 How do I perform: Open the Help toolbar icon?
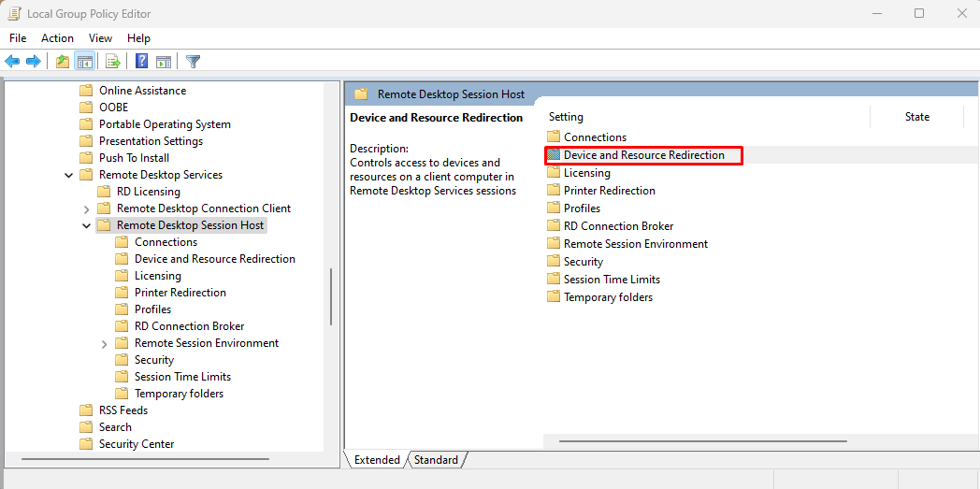point(142,61)
